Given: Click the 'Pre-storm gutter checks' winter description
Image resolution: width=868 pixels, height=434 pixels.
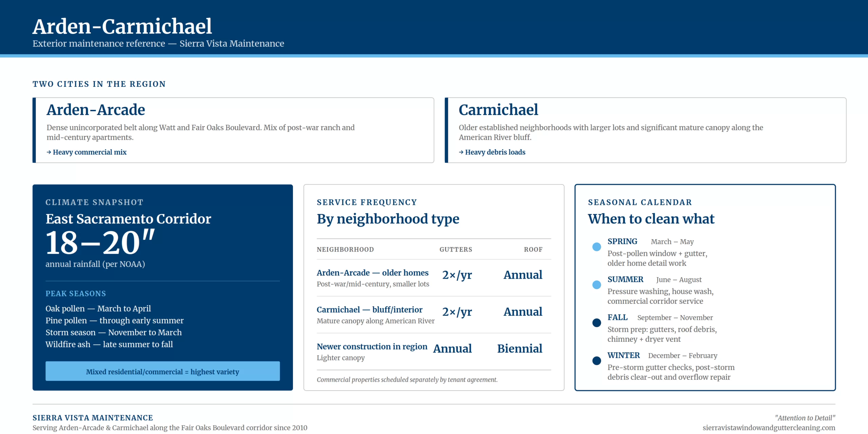Looking at the screenshot, I should (671, 372).
